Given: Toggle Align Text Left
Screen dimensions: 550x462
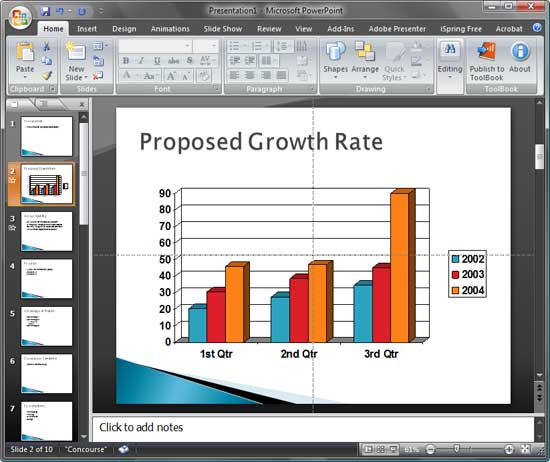Looking at the screenshot, I should (x=234, y=75).
